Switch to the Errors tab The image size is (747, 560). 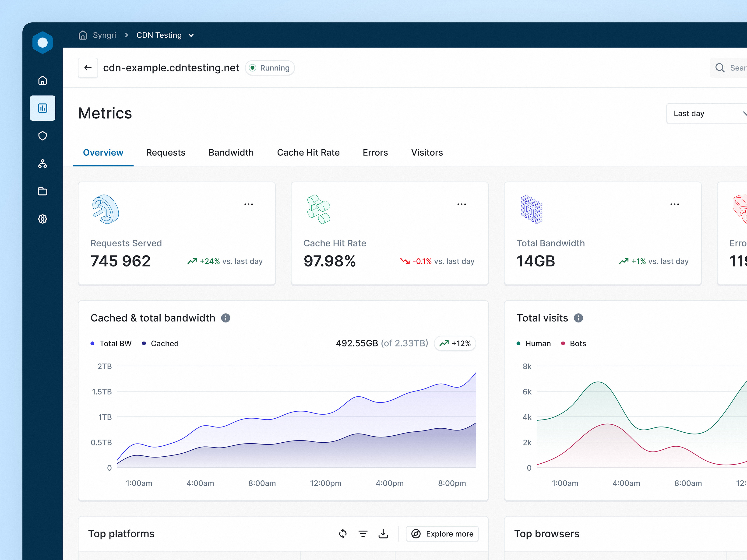(x=375, y=153)
